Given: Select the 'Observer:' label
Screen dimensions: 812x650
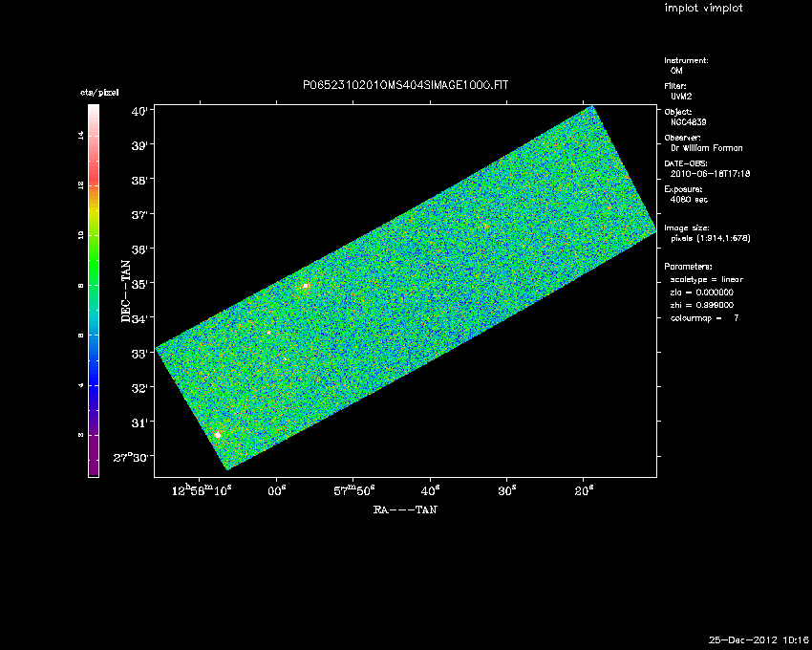Looking at the screenshot, I should [682, 138].
